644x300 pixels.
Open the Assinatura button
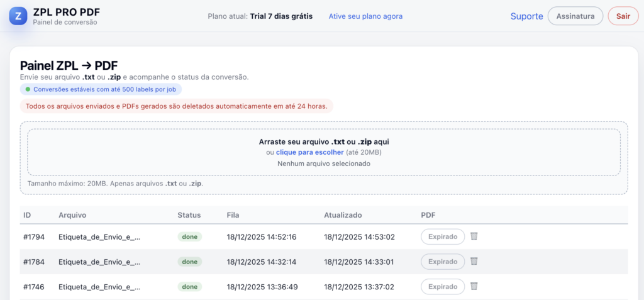click(x=575, y=16)
